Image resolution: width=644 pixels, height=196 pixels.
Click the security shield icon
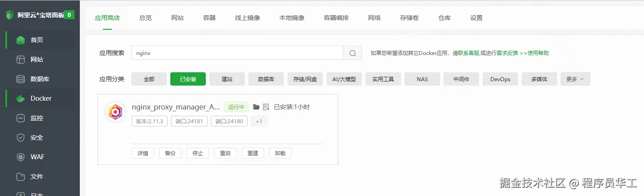click(x=20, y=137)
